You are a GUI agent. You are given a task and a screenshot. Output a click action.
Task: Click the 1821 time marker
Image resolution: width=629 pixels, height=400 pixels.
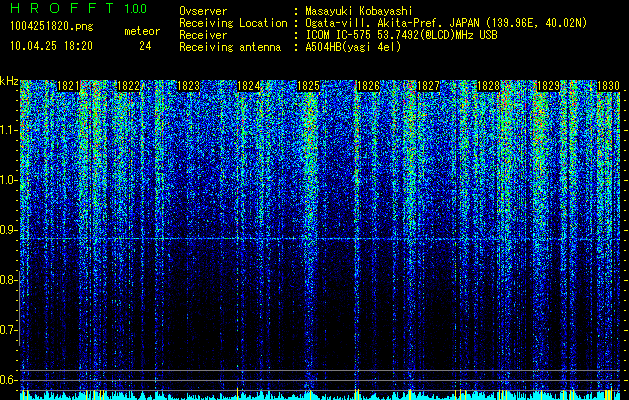point(69,86)
